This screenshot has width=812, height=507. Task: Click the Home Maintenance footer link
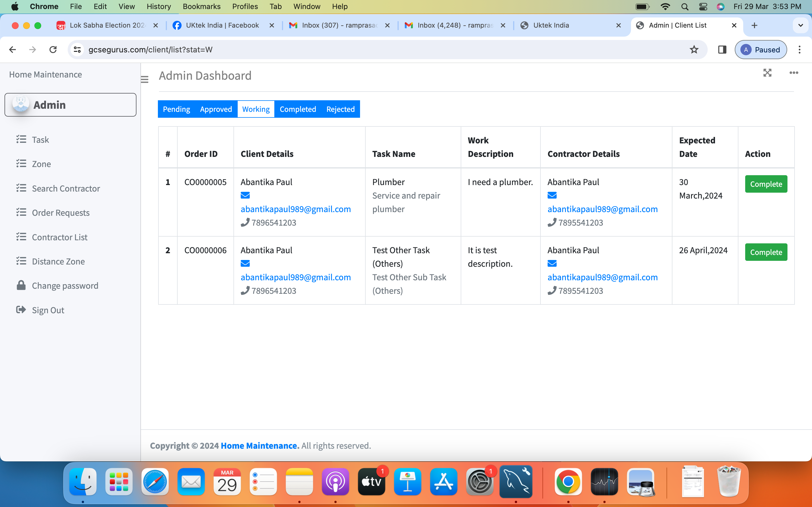(x=260, y=446)
